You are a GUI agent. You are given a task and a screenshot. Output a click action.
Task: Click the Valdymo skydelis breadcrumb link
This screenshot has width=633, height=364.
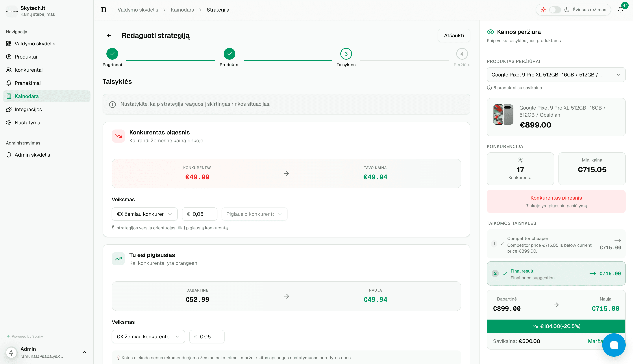pyautogui.click(x=138, y=10)
